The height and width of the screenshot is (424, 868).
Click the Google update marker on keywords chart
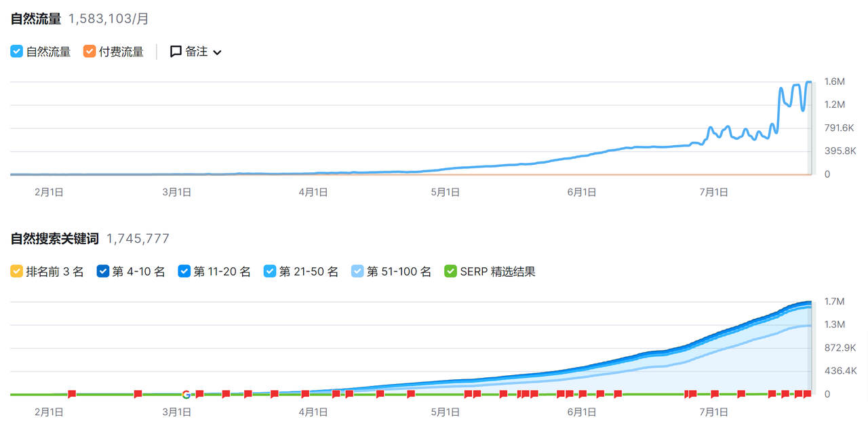[x=186, y=394]
